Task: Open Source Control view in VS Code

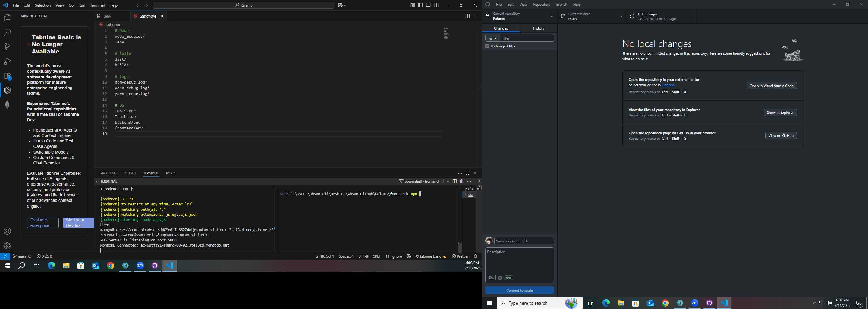Action: coord(7,47)
